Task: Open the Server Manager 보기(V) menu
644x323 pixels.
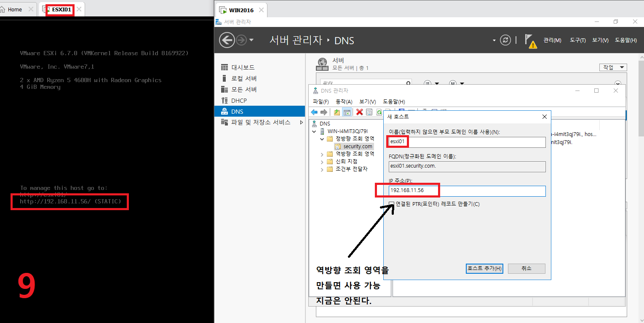Action: click(600, 40)
